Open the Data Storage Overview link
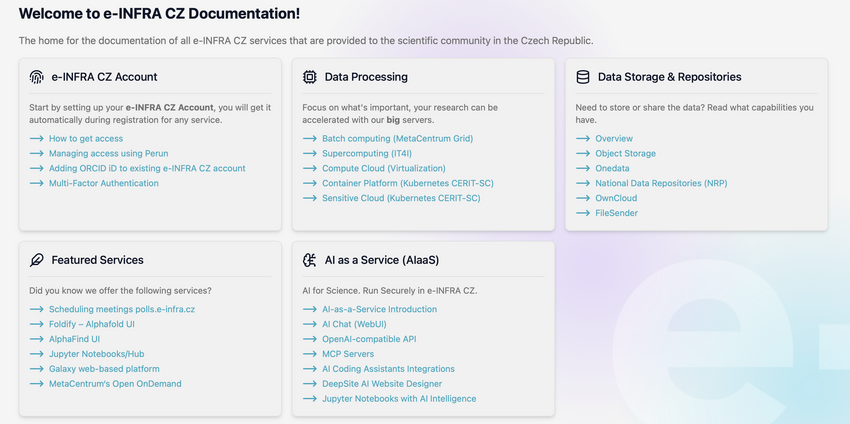 point(614,139)
